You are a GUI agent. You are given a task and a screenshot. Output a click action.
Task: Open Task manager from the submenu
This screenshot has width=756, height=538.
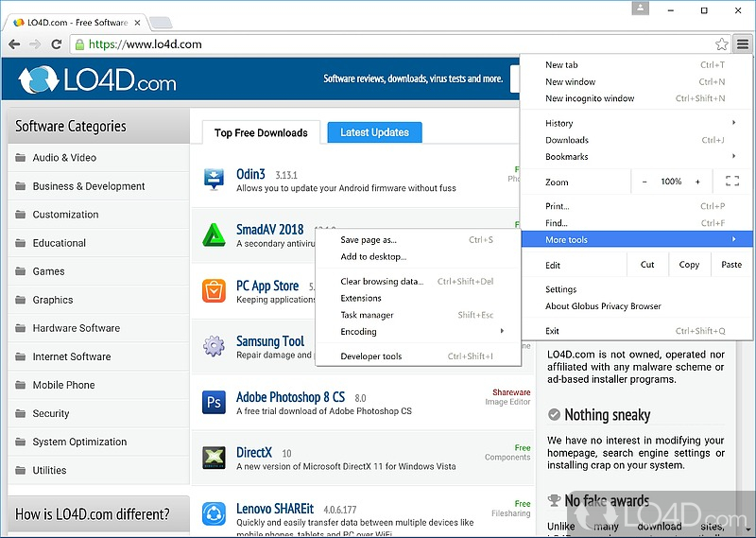(x=418, y=315)
